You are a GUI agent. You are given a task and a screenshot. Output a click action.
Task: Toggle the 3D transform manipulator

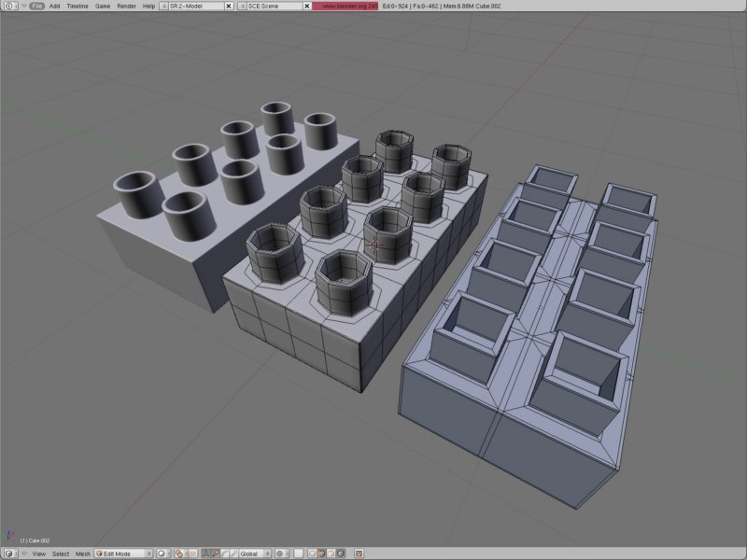coord(205,553)
